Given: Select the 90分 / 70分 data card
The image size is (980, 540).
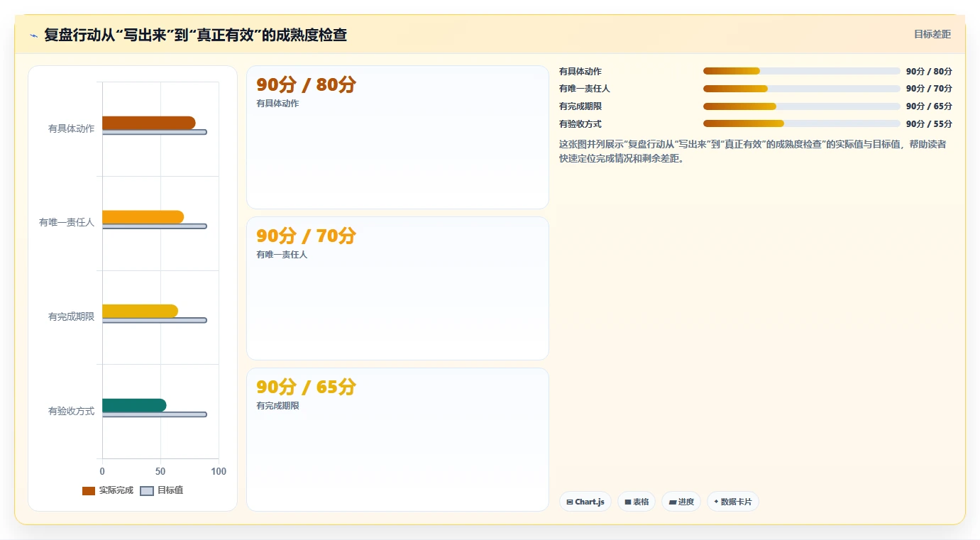Looking at the screenshot, I should 397,289.
